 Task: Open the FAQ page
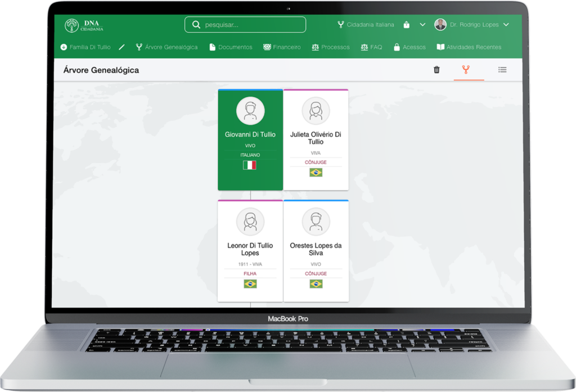[x=371, y=47]
